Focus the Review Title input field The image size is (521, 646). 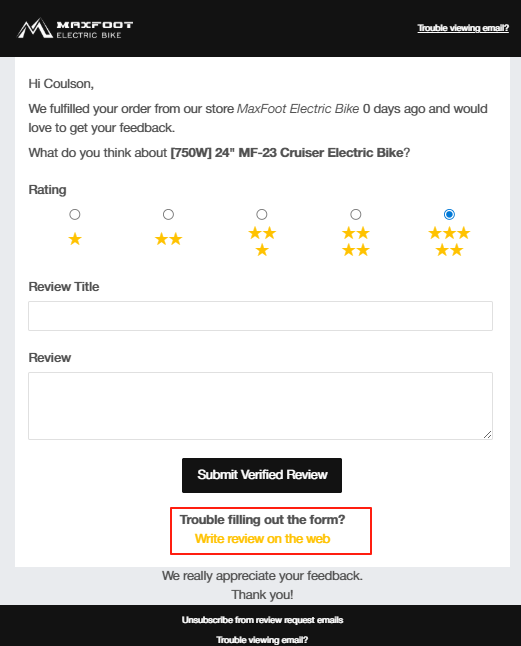click(x=260, y=316)
